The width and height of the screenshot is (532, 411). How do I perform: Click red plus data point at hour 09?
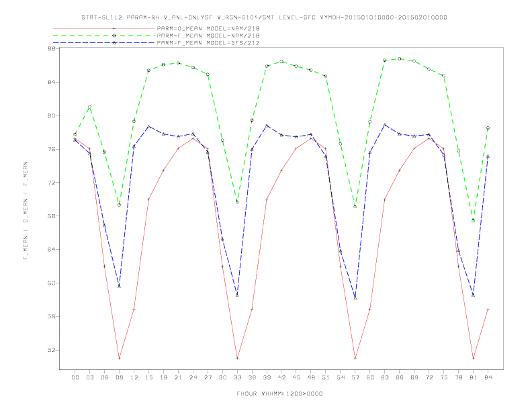click(x=119, y=358)
